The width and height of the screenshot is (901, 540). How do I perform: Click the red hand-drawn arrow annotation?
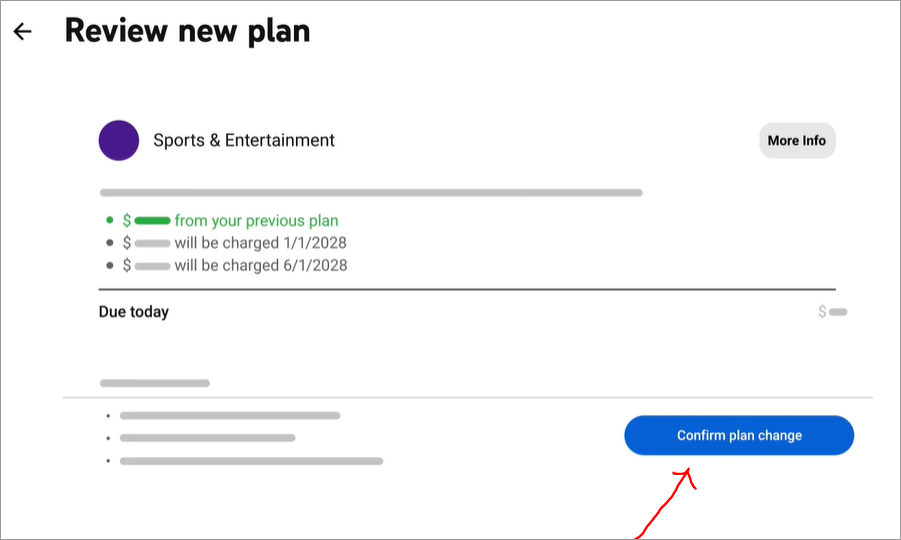coord(667,503)
